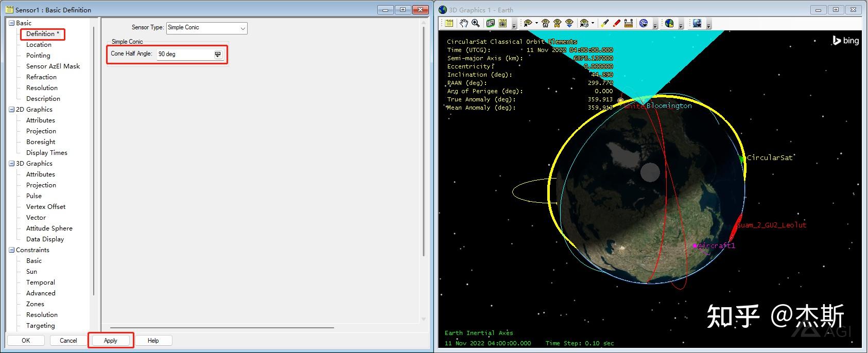The width and height of the screenshot is (868, 353).
Task: Click the eye with blue arrow icon
Action: [x=569, y=23]
